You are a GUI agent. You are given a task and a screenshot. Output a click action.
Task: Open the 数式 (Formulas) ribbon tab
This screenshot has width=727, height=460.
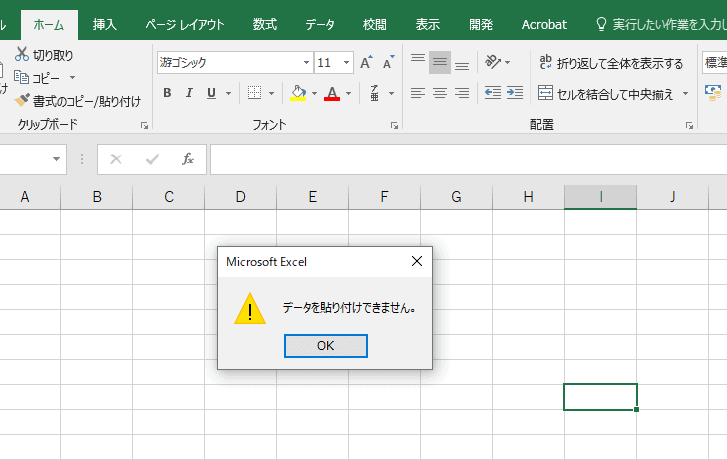[265, 24]
